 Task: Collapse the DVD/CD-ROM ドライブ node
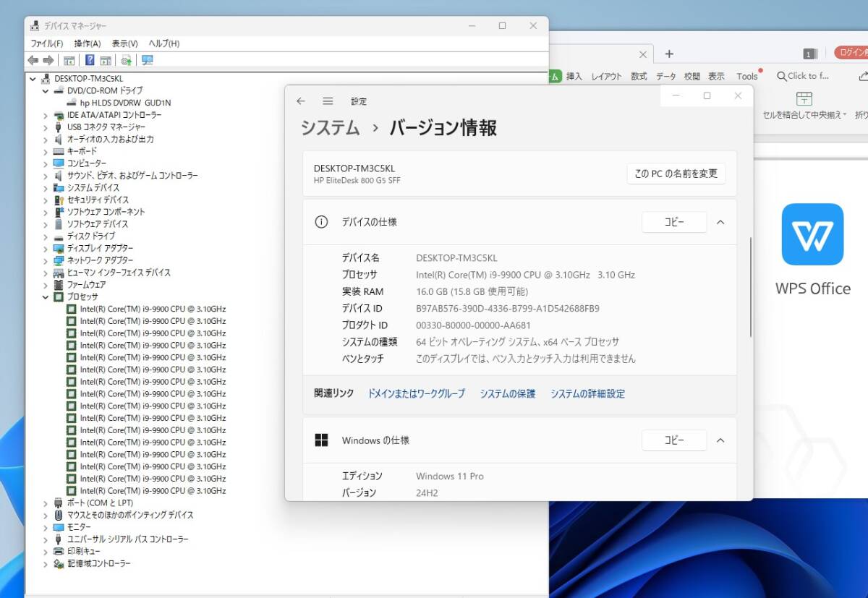pos(46,90)
